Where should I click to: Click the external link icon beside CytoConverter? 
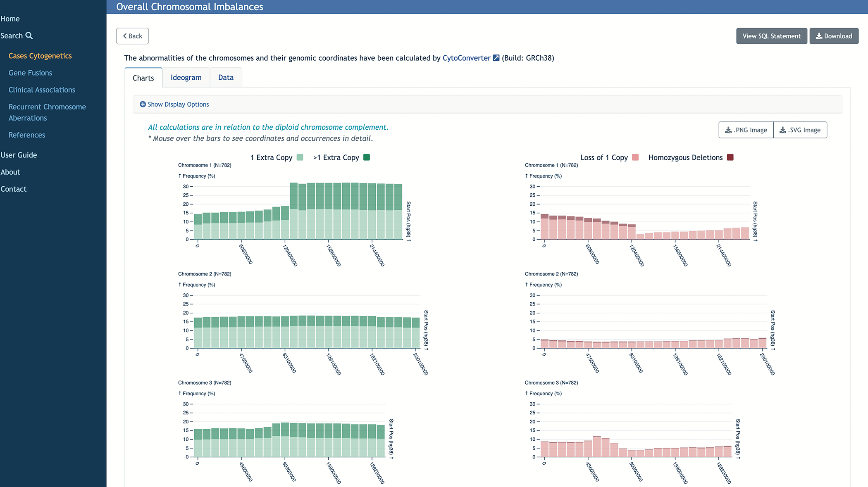coord(496,58)
